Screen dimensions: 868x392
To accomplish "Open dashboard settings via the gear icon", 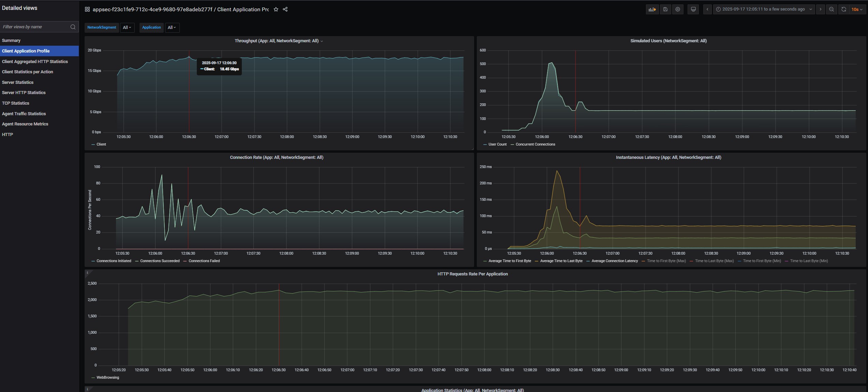I will (x=678, y=10).
